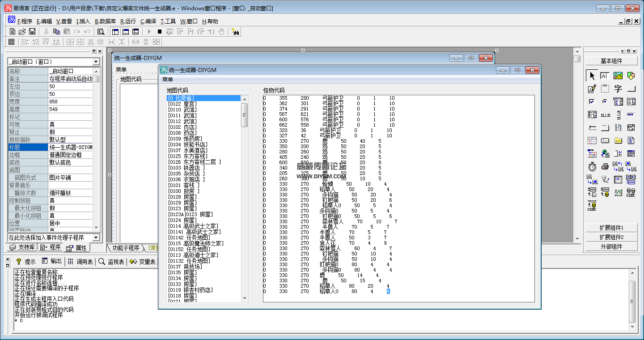Select '[0119 银杏村药店]' in the map list
Screen dimensions: 644x340
coord(191,290)
